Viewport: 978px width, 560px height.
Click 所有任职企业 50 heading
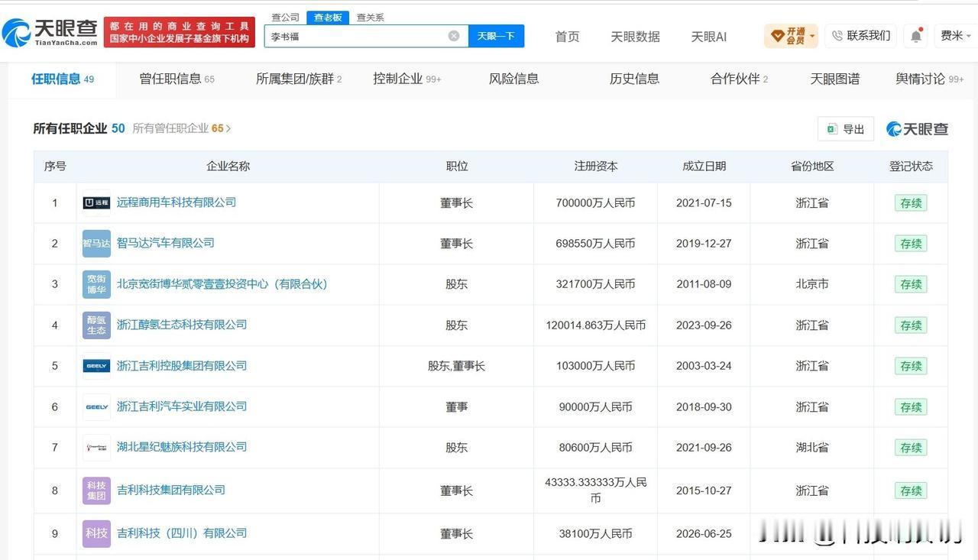click(79, 128)
